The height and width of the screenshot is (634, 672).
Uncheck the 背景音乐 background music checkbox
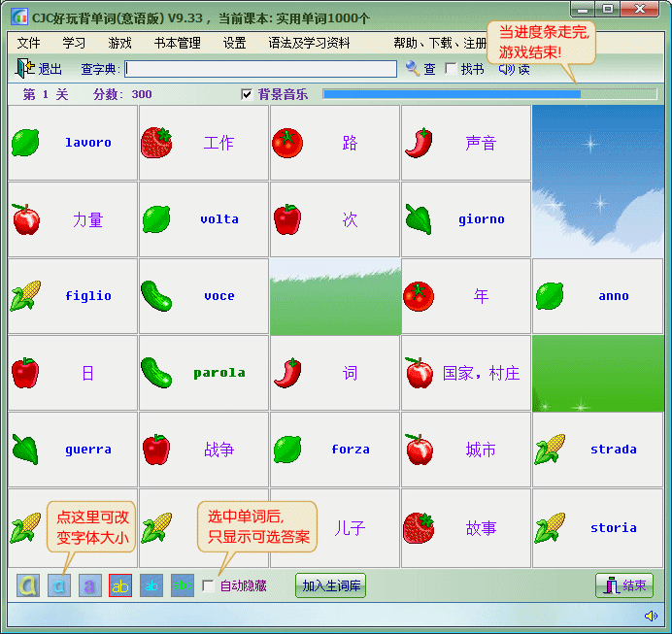(247, 94)
